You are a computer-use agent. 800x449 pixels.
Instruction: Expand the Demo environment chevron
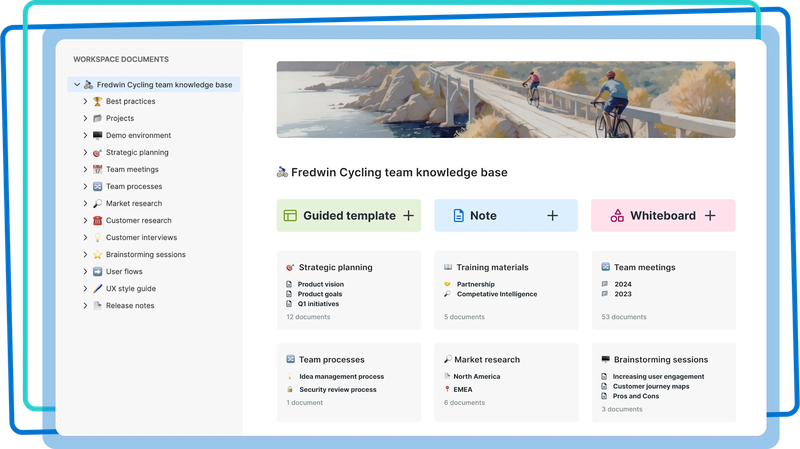[85, 135]
